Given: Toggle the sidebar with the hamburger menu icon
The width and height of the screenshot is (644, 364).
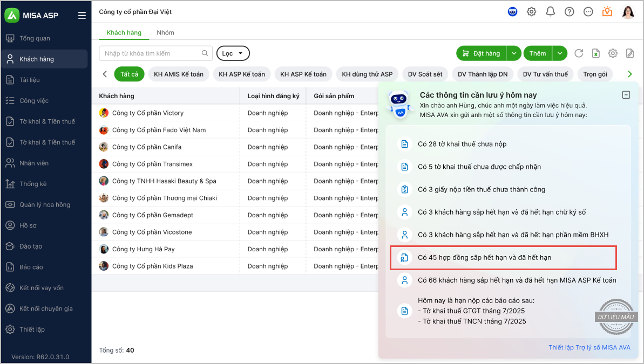Looking at the screenshot, I should [82, 15].
